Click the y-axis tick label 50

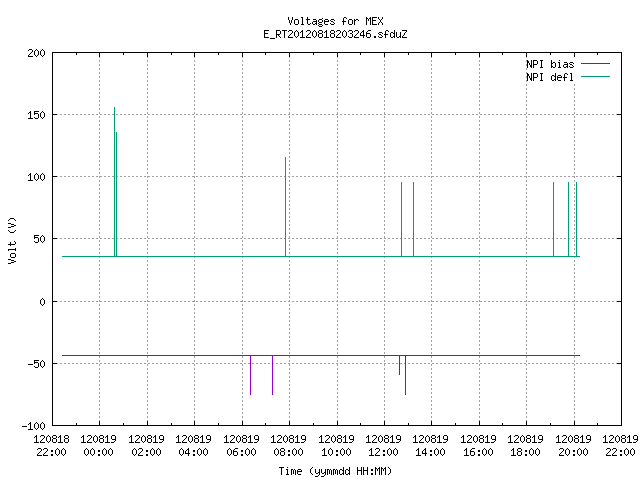40,239
